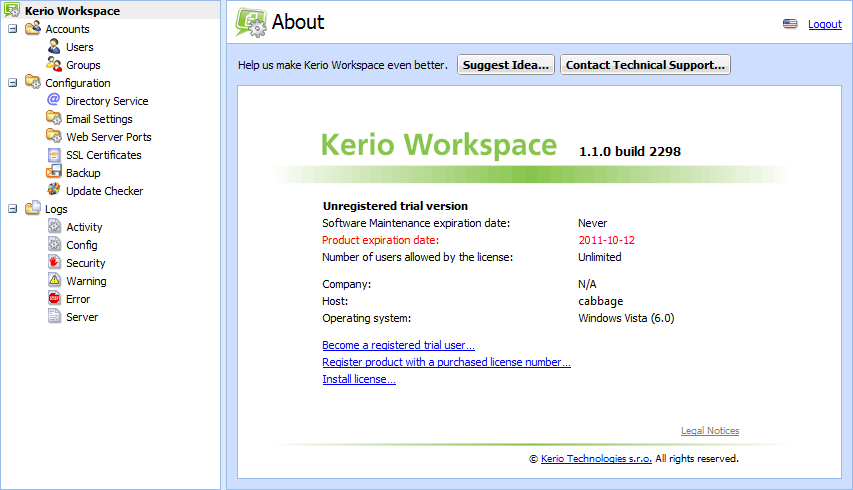
Task: View the Warning log
Action: pos(86,281)
